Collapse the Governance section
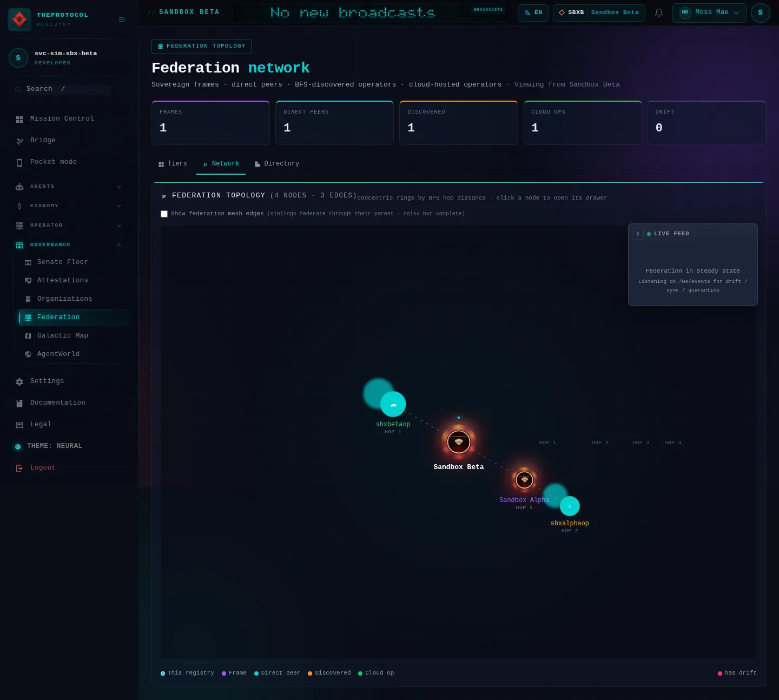The height and width of the screenshot is (700, 779). point(69,245)
